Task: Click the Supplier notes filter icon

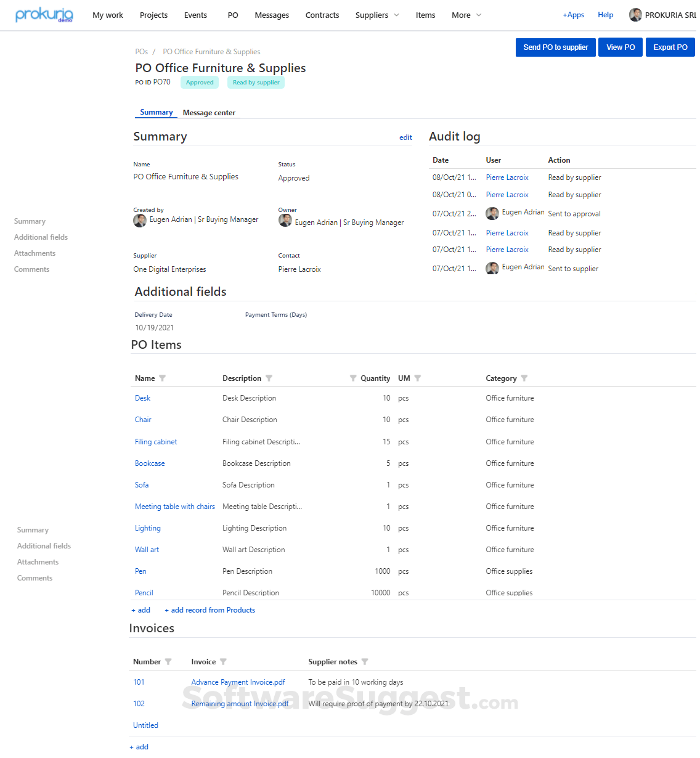Action: tap(365, 662)
